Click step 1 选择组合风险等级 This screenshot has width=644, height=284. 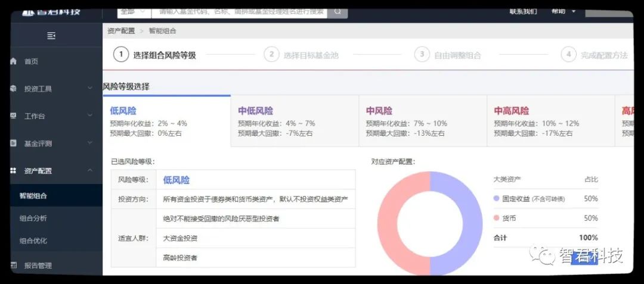tap(155, 55)
